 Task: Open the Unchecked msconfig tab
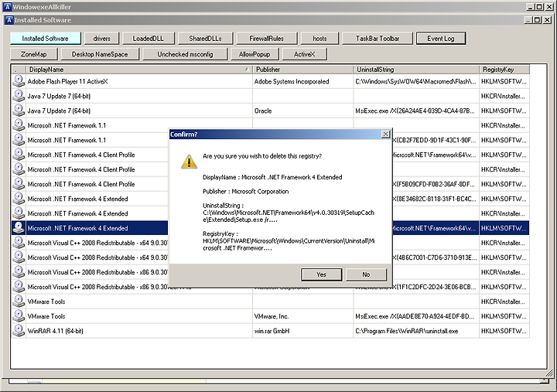pos(185,54)
